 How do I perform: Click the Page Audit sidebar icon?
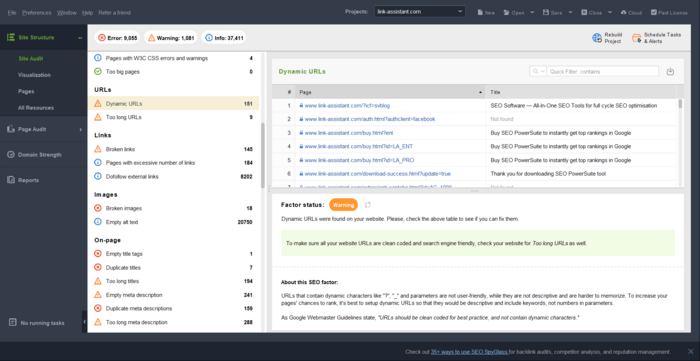(x=11, y=129)
